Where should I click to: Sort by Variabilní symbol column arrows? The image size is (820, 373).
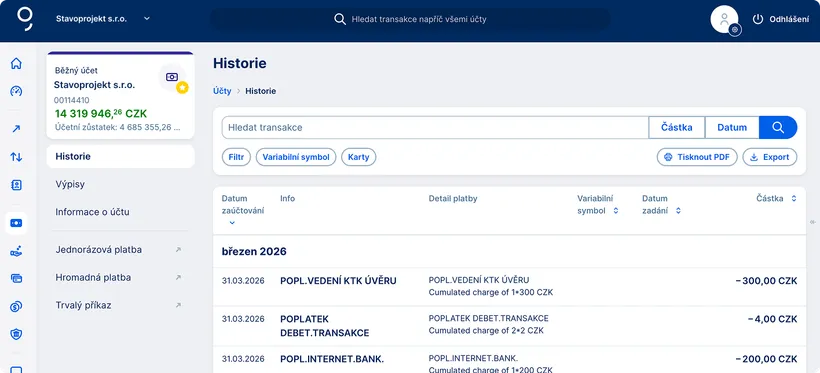[616, 211]
